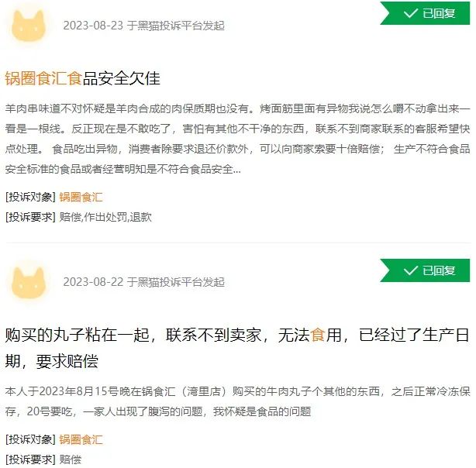Click the 2023-08-23 于黑猫投诉平台发起 date text
Image resolution: width=476 pixels, height=468 pixels.
pos(144,26)
